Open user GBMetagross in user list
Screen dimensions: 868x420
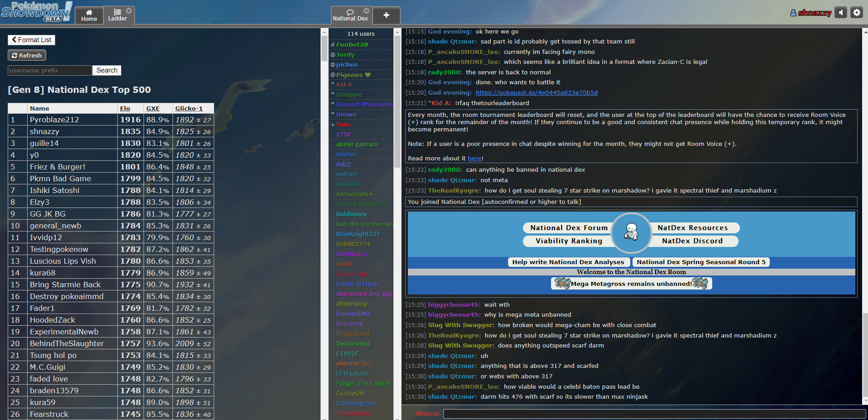pyautogui.click(x=361, y=403)
